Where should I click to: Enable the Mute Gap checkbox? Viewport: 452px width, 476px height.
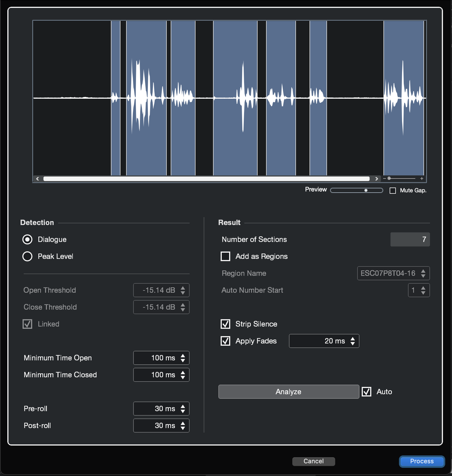[393, 191]
